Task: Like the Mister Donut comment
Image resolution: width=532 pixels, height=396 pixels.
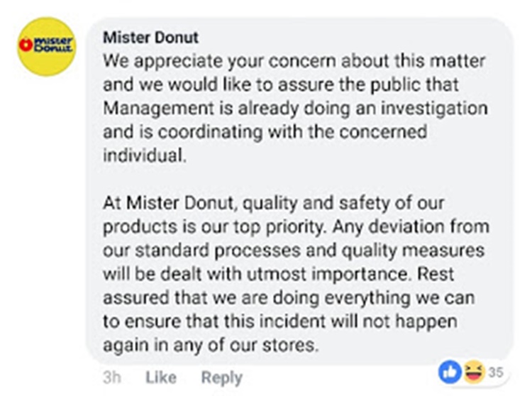Action: click(x=161, y=378)
